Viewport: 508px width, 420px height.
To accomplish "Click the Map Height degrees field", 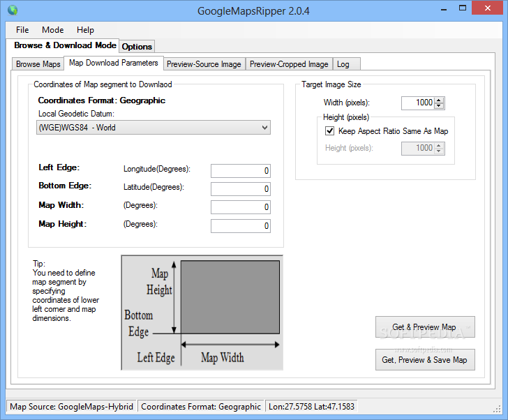I will point(240,226).
